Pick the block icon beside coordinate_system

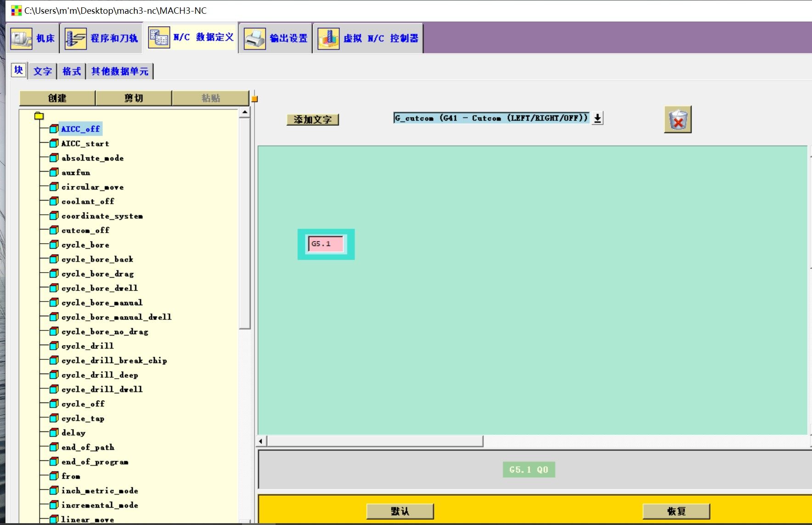click(54, 216)
